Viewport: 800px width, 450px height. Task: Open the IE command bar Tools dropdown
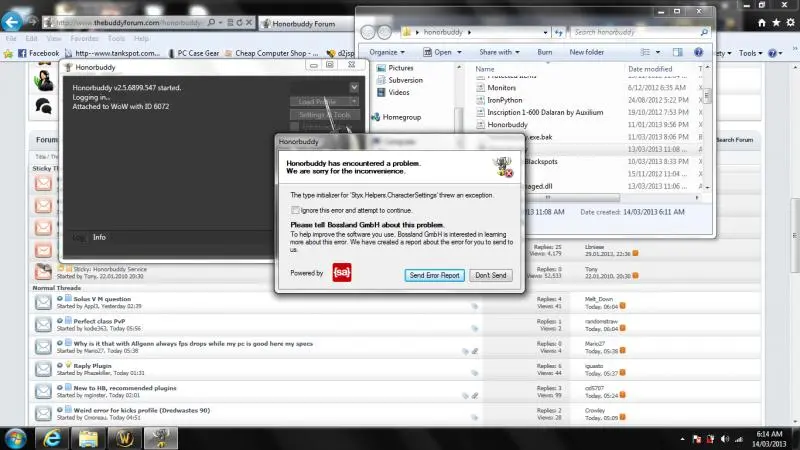[x=750, y=53]
